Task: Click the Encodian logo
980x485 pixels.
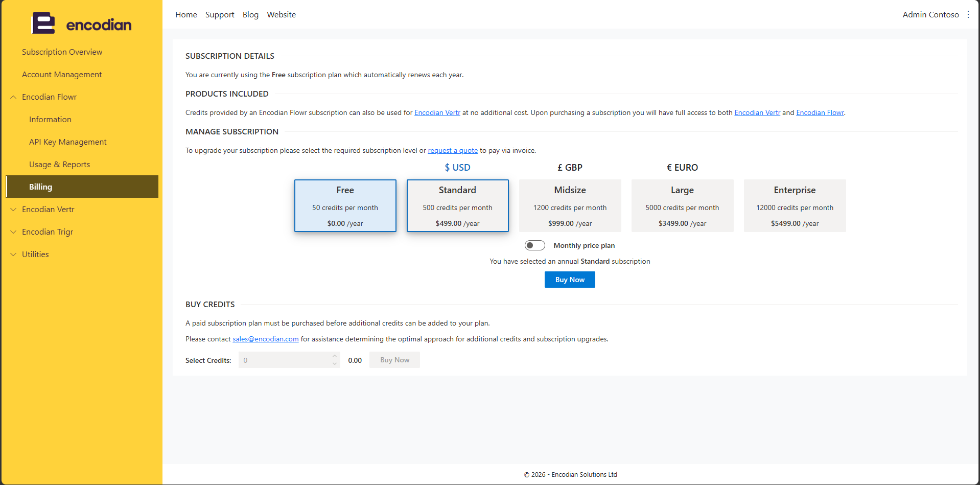Action: 82,24
